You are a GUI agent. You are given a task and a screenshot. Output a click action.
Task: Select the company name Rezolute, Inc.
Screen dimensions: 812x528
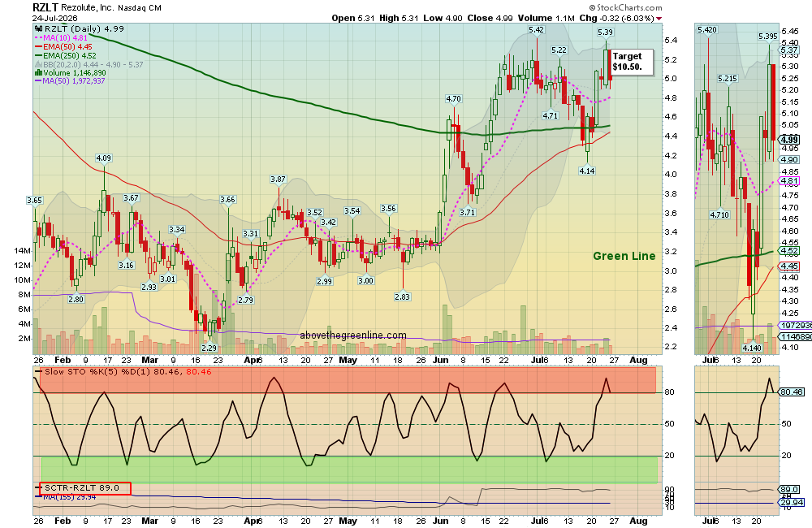[88, 8]
